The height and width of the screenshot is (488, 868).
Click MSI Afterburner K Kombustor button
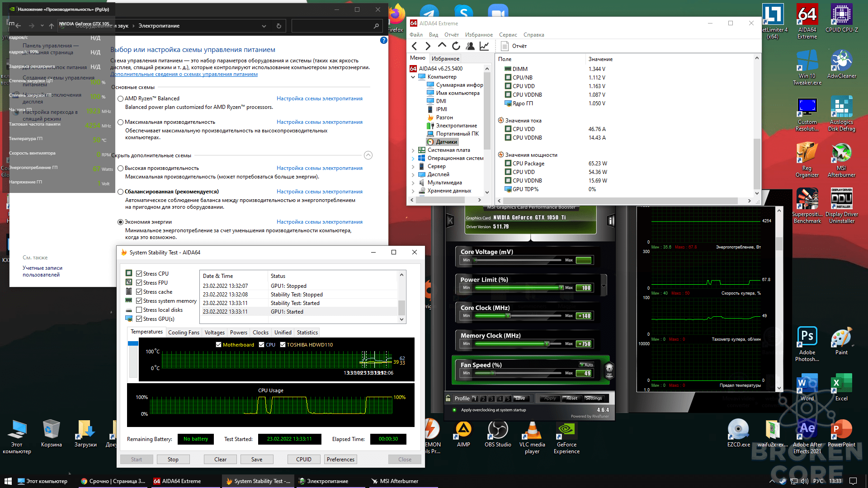[x=450, y=221]
